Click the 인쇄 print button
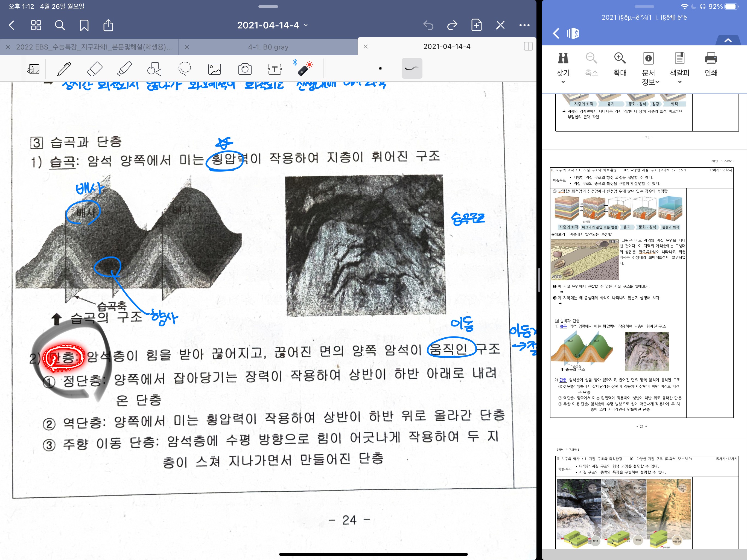Image resolution: width=747 pixels, height=560 pixels. [x=711, y=64]
